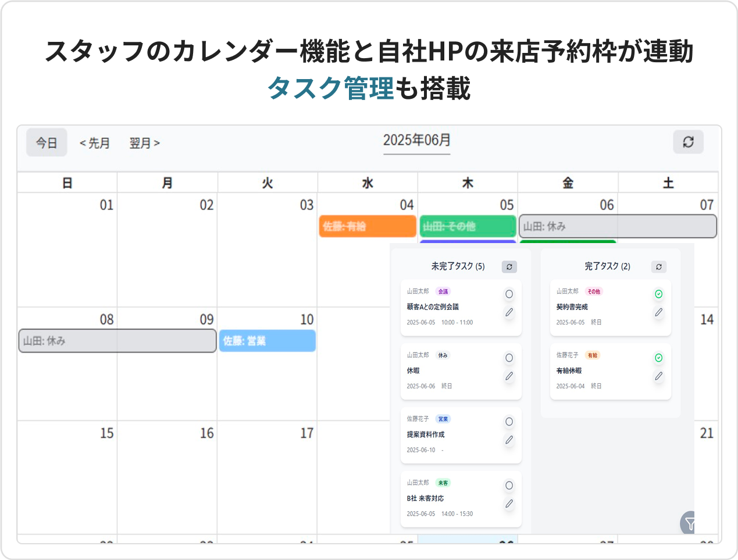Mark 提案資料作成 task as complete
This screenshot has height=560, width=738.
[509, 422]
